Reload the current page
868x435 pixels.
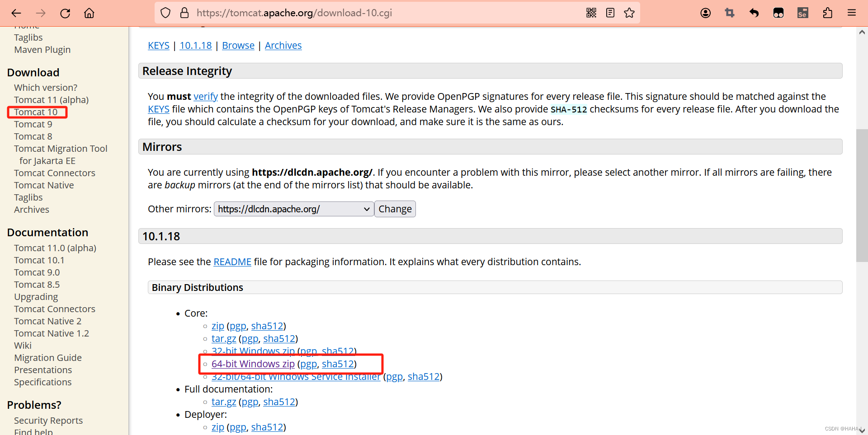[x=65, y=13]
